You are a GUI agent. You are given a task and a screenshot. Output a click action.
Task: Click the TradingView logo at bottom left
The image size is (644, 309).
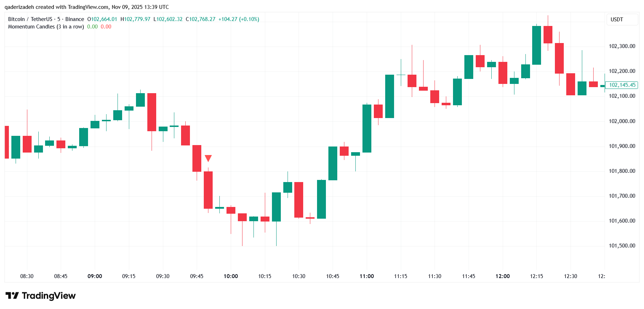(x=40, y=295)
